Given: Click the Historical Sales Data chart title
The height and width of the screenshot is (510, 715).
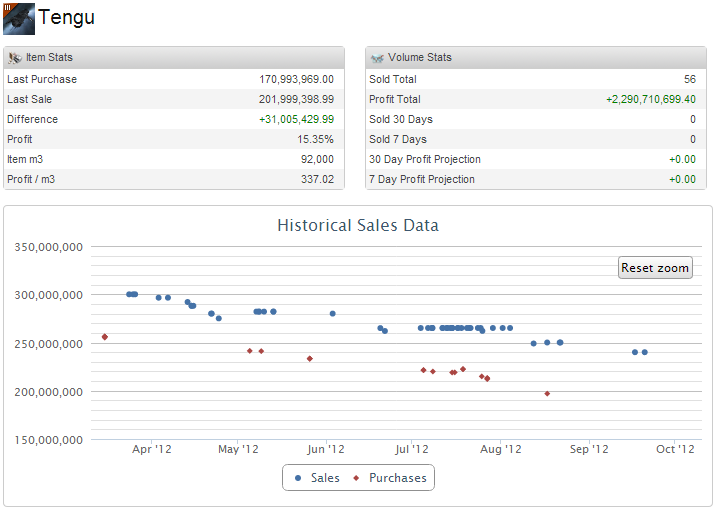Looking at the screenshot, I should (357, 226).
